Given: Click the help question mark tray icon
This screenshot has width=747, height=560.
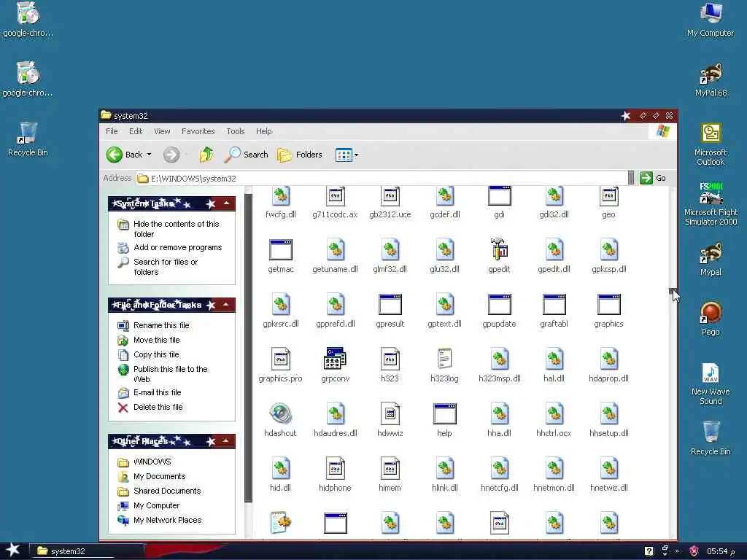Looking at the screenshot, I should (649, 551).
